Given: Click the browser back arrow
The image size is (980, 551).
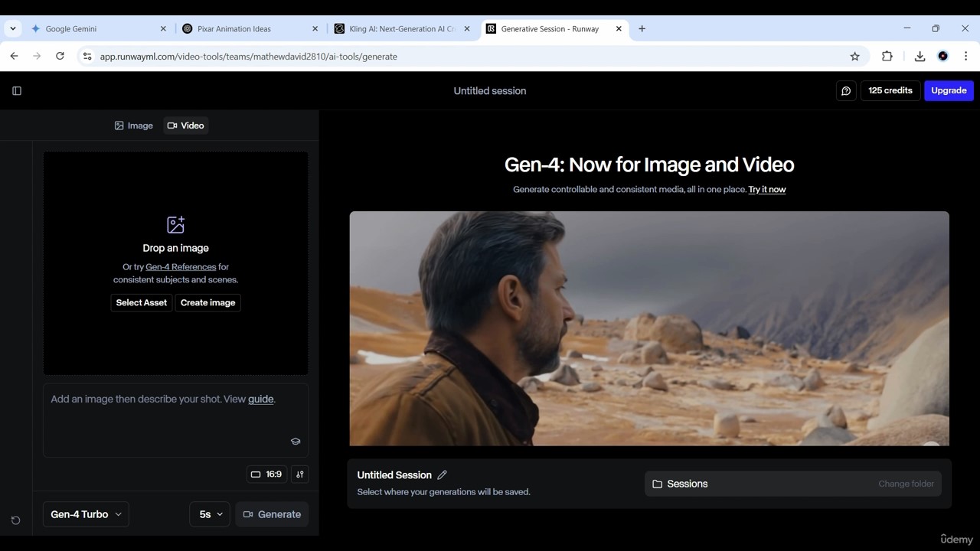Looking at the screenshot, I should [14, 56].
